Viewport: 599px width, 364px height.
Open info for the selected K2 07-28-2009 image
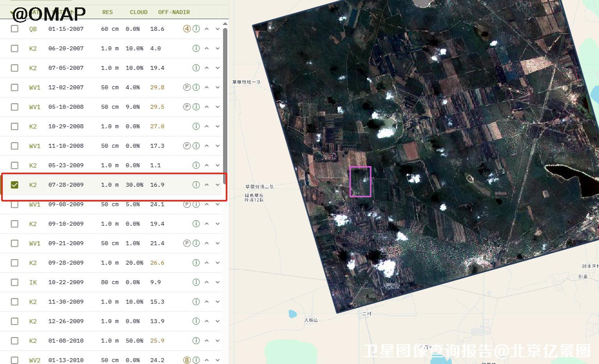click(196, 185)
